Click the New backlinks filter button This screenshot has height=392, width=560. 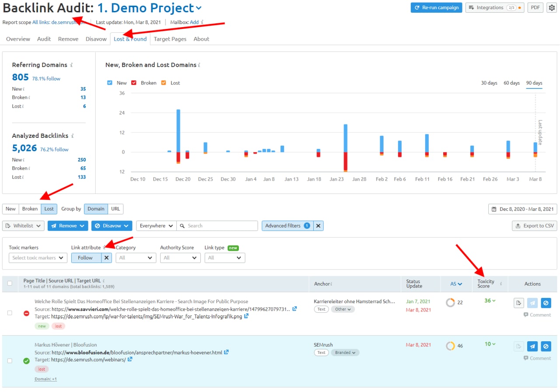click(10, 209)
